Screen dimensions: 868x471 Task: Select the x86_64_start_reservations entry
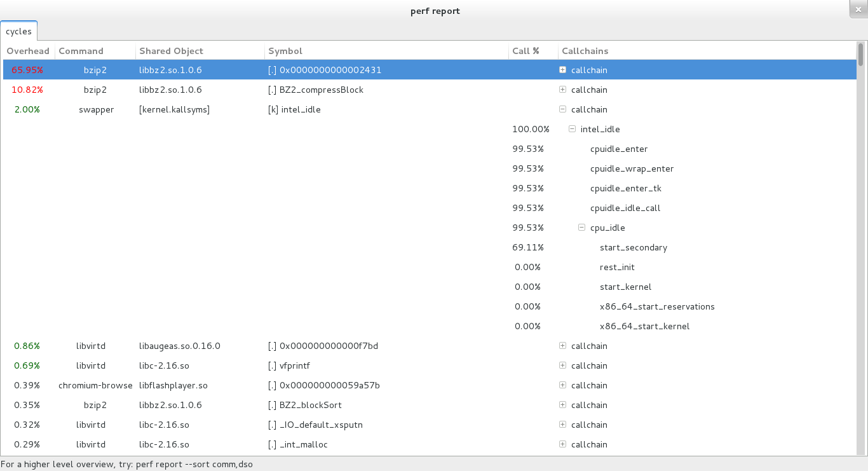[x=657, y=306]
